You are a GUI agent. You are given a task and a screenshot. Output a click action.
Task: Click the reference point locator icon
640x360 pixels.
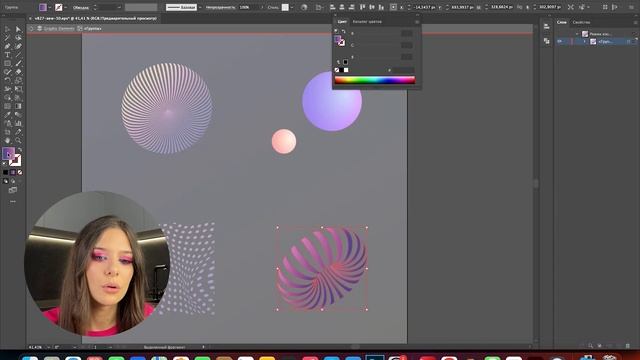tap(393, 7)
